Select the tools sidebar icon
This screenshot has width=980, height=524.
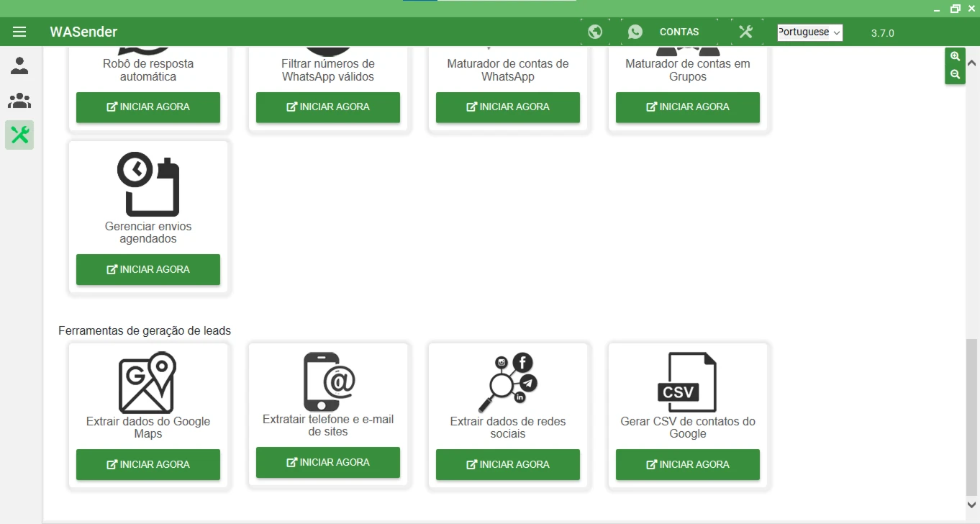19,135
